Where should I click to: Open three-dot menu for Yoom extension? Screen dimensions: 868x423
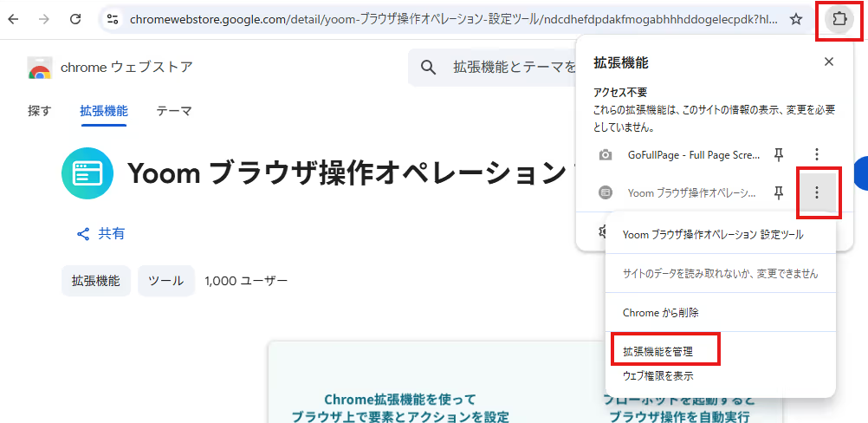817,192
